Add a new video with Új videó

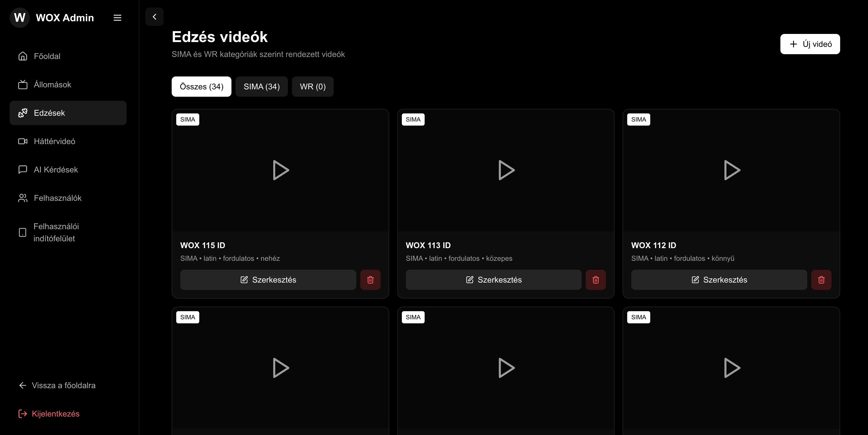click(x=810, y=44)
